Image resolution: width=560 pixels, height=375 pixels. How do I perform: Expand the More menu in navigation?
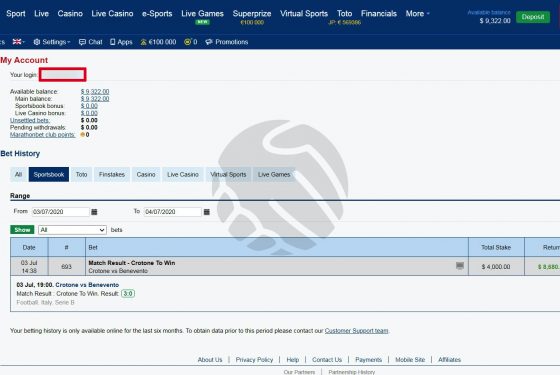point(418,14)
